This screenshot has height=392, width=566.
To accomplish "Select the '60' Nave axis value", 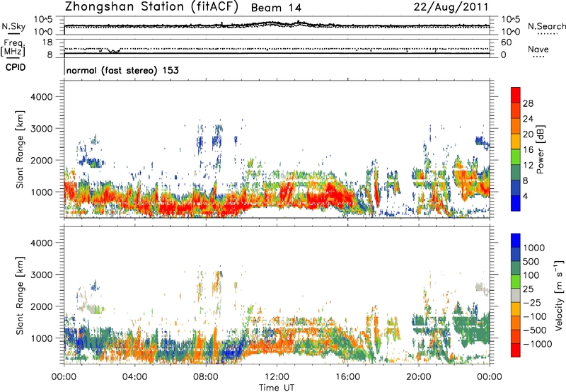I will coord(506,42).
